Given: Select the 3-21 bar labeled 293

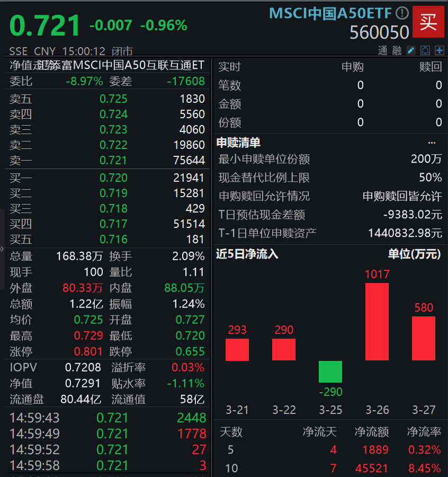Looking at the screenshot, I should 237,350.
